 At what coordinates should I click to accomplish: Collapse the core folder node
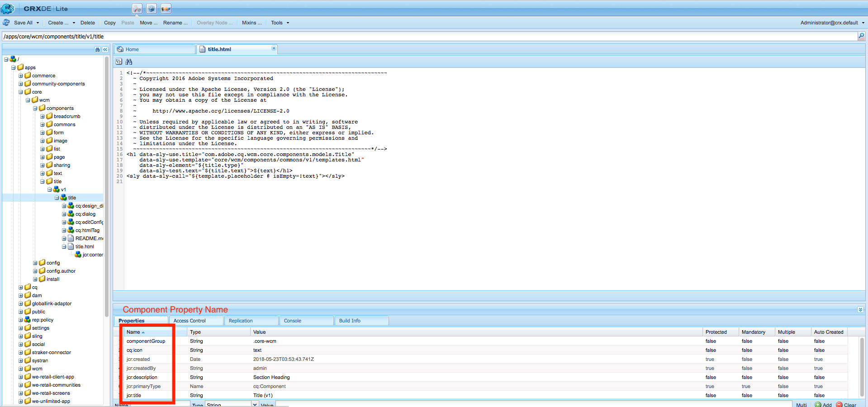point(21,92)
